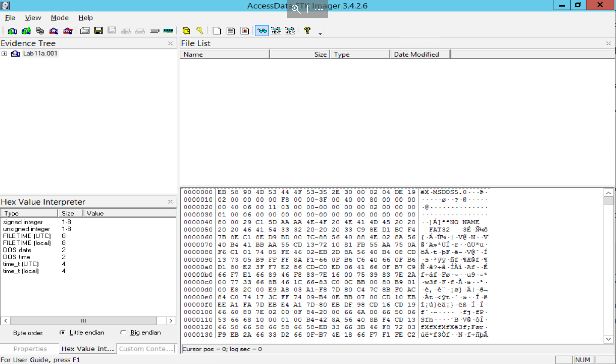
Task: Expand the Lab11a.001 evidence tree node
Action: click(4, 54)
